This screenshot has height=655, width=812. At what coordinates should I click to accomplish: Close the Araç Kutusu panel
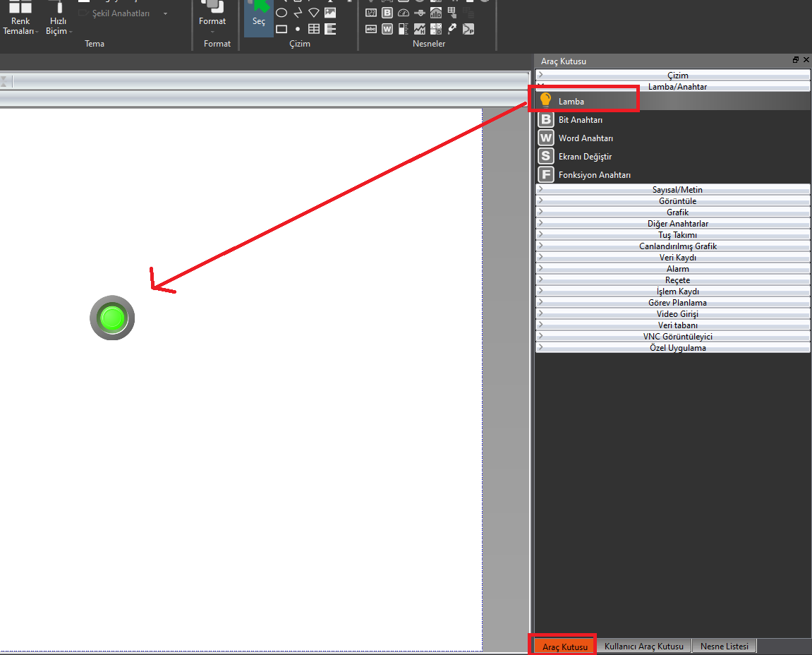805,61
